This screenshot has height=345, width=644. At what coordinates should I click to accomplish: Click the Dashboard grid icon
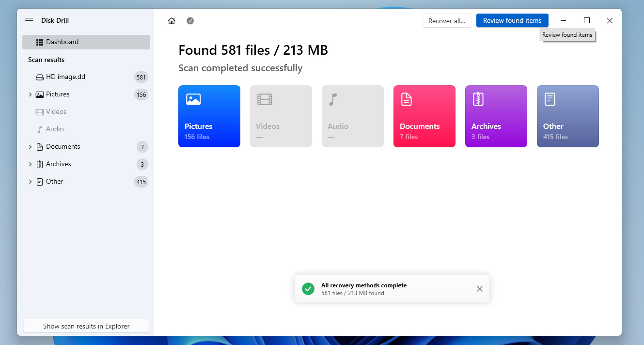tap(40, 42)
